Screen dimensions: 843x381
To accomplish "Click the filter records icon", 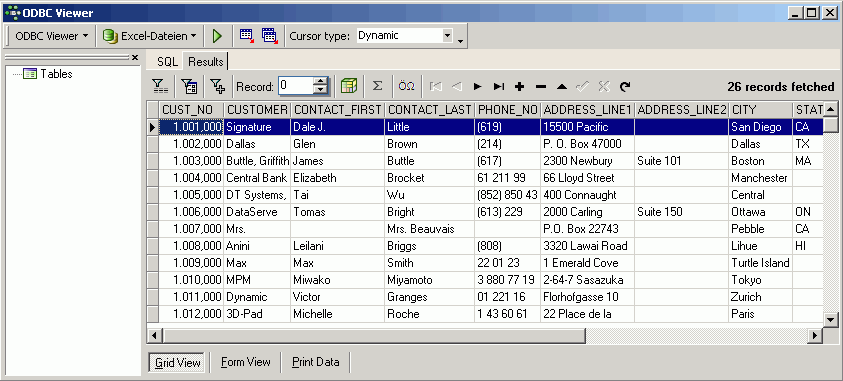I will pyautogui.click(x=160, y=86).
